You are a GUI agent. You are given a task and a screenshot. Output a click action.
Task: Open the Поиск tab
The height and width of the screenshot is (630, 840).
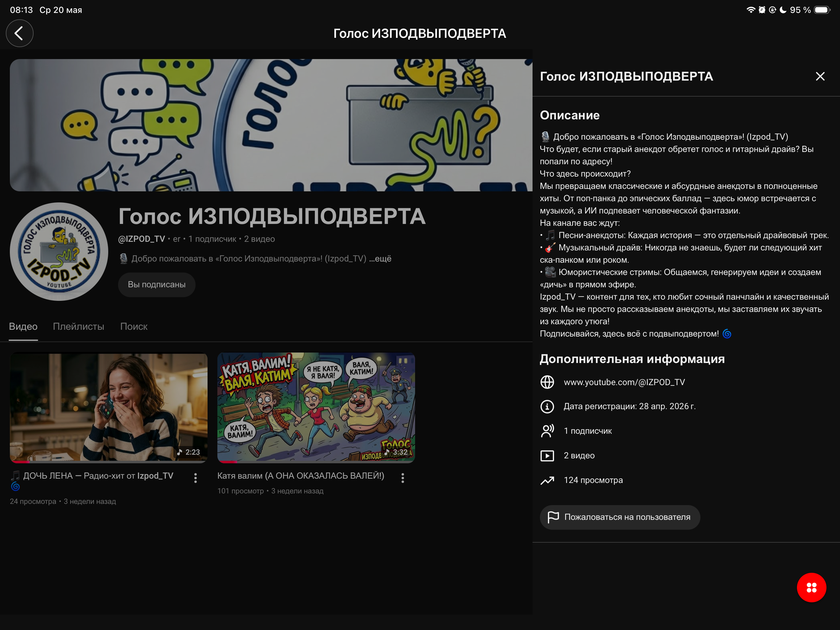point(134,326)
